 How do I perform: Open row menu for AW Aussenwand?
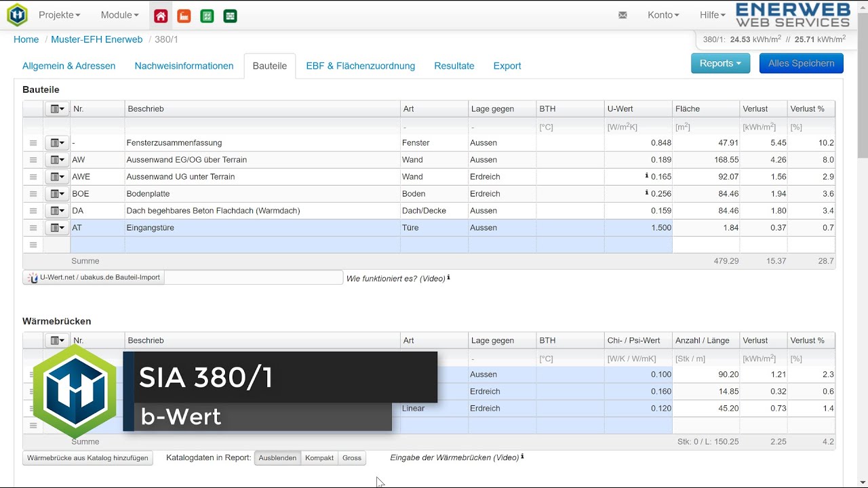(x=57, y=160)
